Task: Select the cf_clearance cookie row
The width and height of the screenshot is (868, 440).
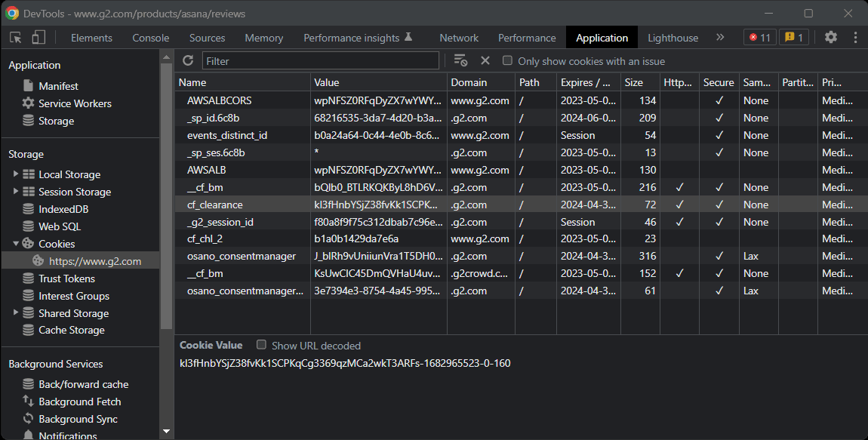Action: [x=521, y=205]
